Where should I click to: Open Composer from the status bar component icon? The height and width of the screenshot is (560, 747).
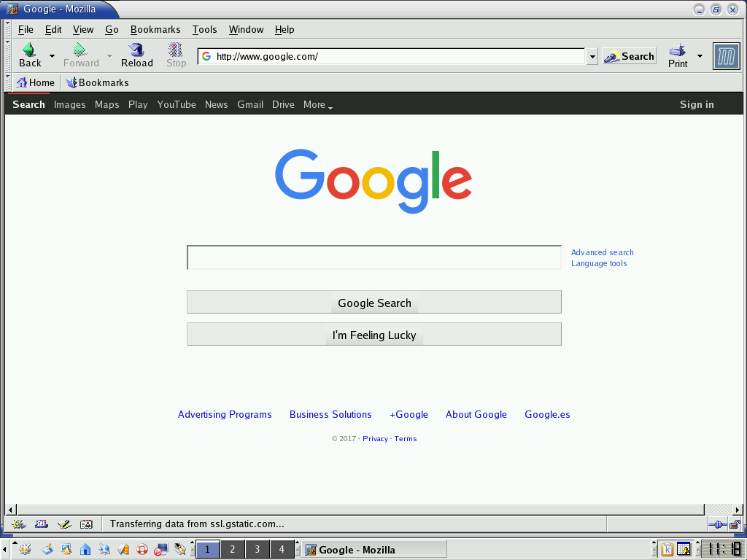point(64,524)
